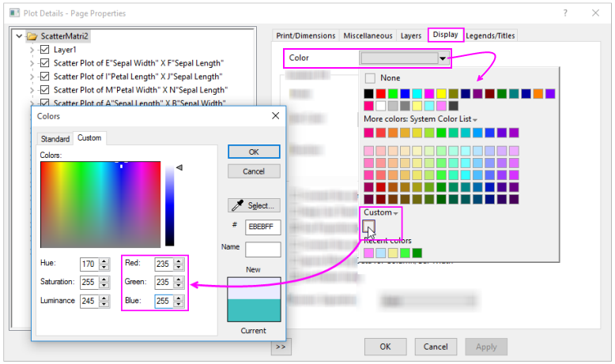Toggle checkbox for Sepal Width X Sepal Length plot

click(45, 63)
